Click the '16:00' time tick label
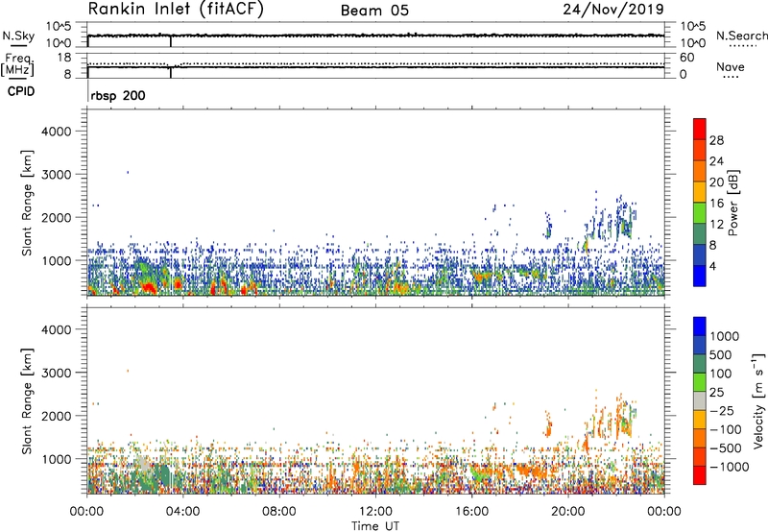Image resolution: width=768 pixels, height=532 pixels. pos(471,512)
